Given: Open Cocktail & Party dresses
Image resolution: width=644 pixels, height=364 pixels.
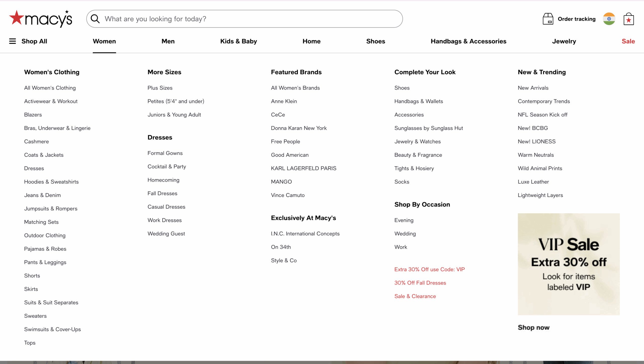Looking at the screenshot, I should point(167,167).
